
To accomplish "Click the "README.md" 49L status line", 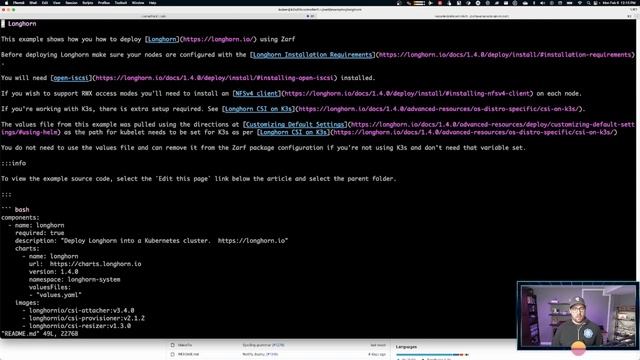I will pos(40,333).
